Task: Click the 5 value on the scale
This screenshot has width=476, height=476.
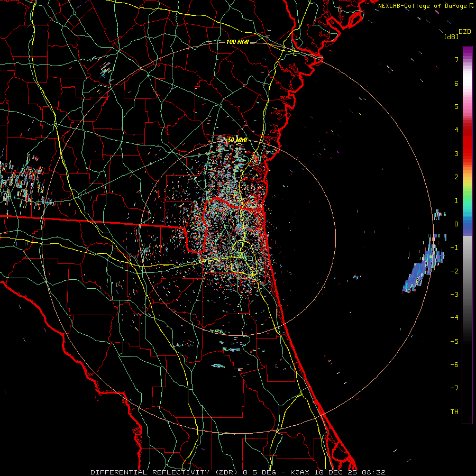Action: pos(456,106)
